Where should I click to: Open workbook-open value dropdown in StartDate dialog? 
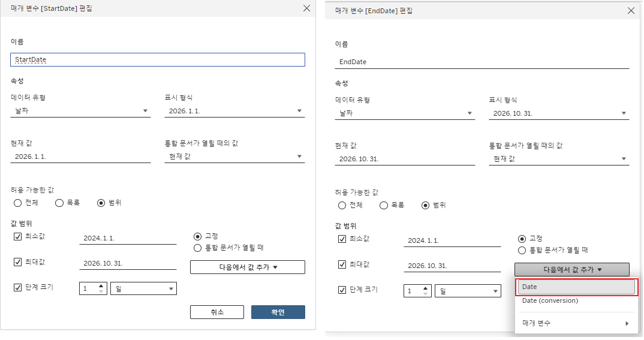tap(234, 157)
